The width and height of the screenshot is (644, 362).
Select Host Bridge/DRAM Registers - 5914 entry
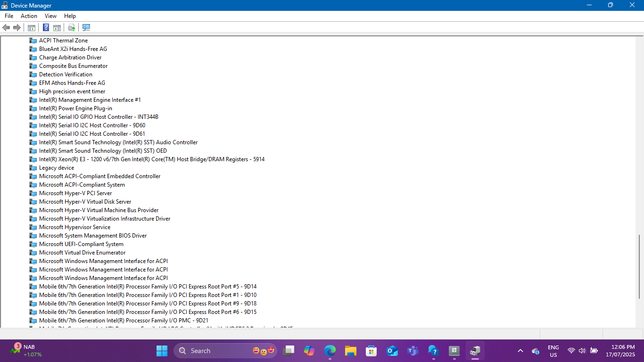coord(152,159)
